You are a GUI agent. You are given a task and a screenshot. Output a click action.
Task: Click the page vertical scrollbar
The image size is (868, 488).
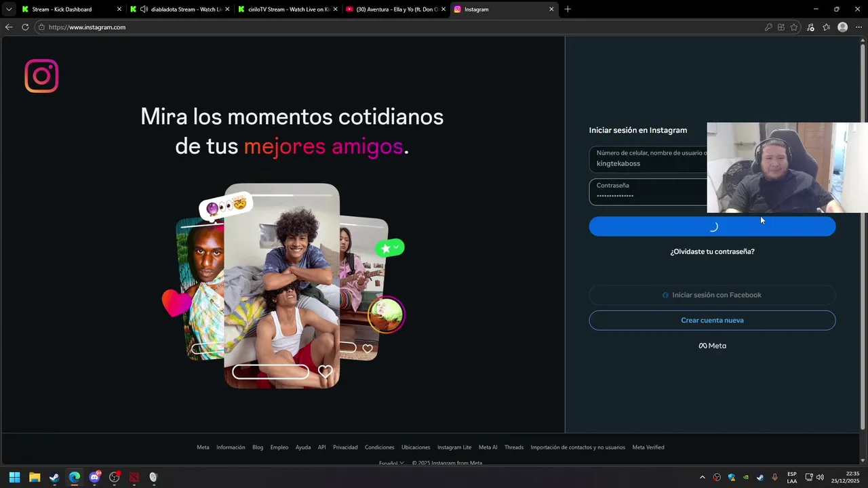coord(863,237)
